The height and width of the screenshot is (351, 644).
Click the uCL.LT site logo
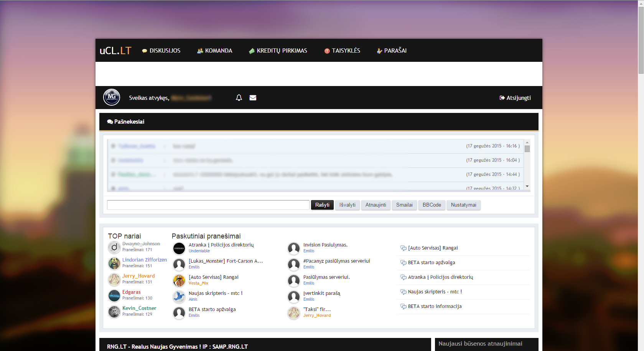pos(115,50)
